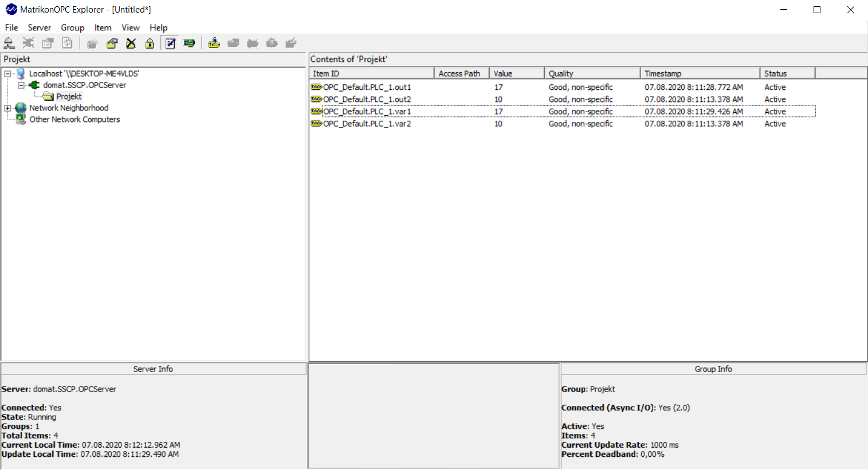Image resolution: width=868 pixels, height=470 pixels.
Task: Collapse the Localhost tree node
Action: (x=7, y=73)
